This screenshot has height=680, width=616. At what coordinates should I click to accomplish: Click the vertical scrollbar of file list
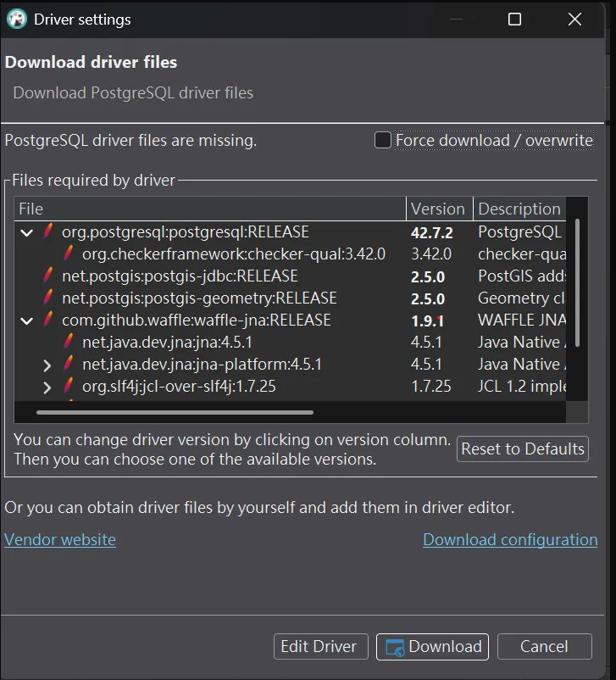(x=577, y=282)
